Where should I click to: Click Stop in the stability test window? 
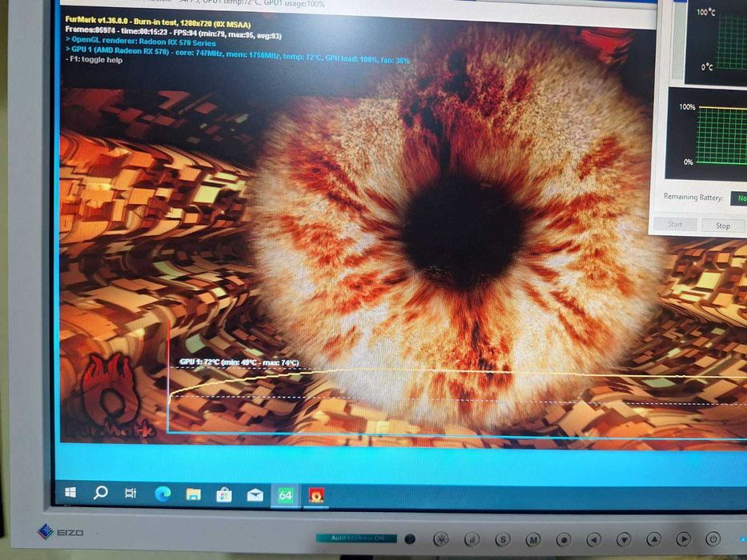click(722, 226)
